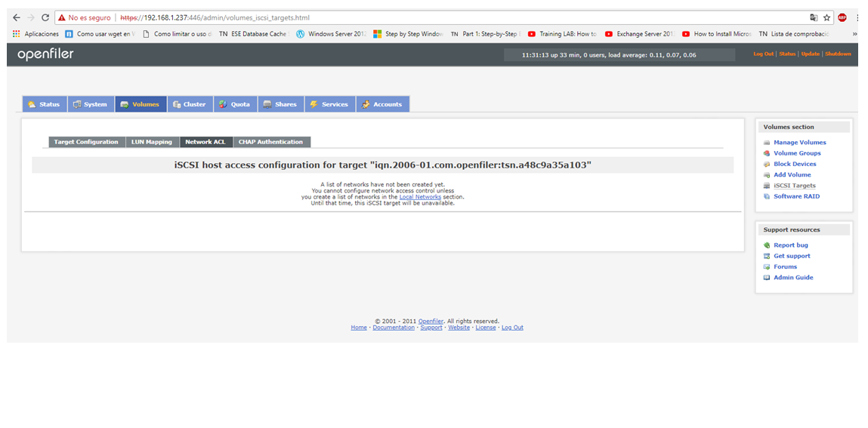Open the AdBlock Plus extension icon
This screenshot has height=428, width=868.
842,17
